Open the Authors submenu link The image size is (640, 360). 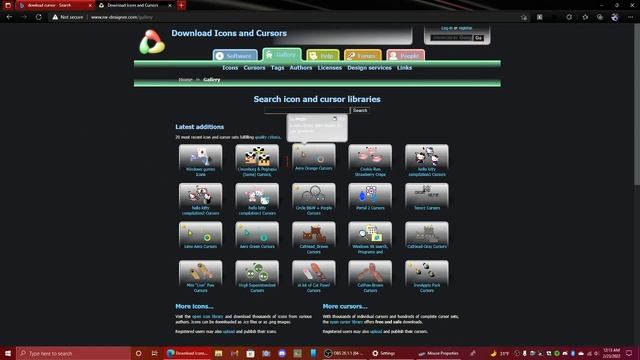point(301,68)
